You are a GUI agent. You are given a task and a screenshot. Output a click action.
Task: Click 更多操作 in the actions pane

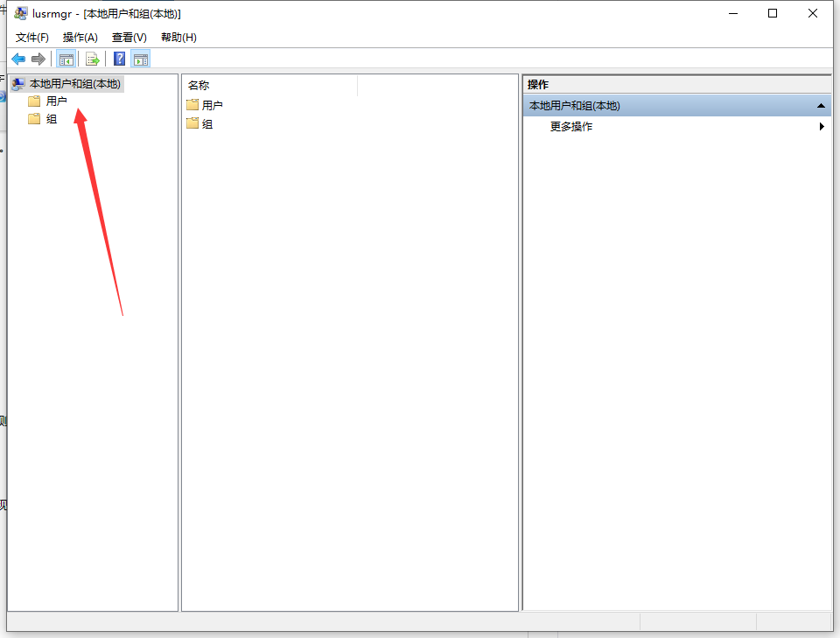point(571,127)
